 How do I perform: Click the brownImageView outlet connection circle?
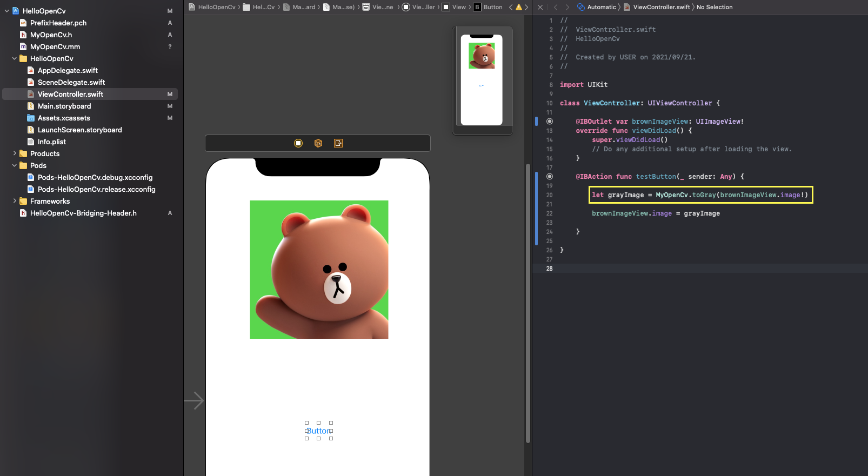click(550, 122)
